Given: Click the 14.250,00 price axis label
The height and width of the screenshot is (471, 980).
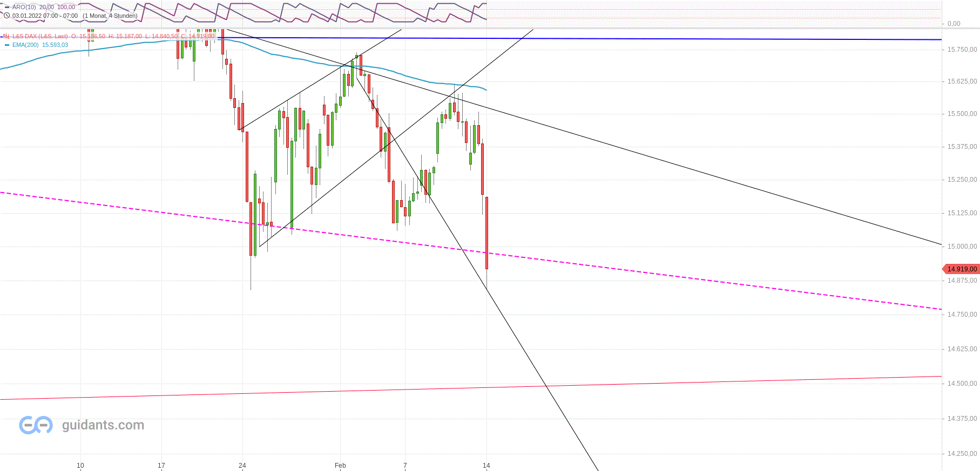Looking at the screenshot, I should point(962,454).
